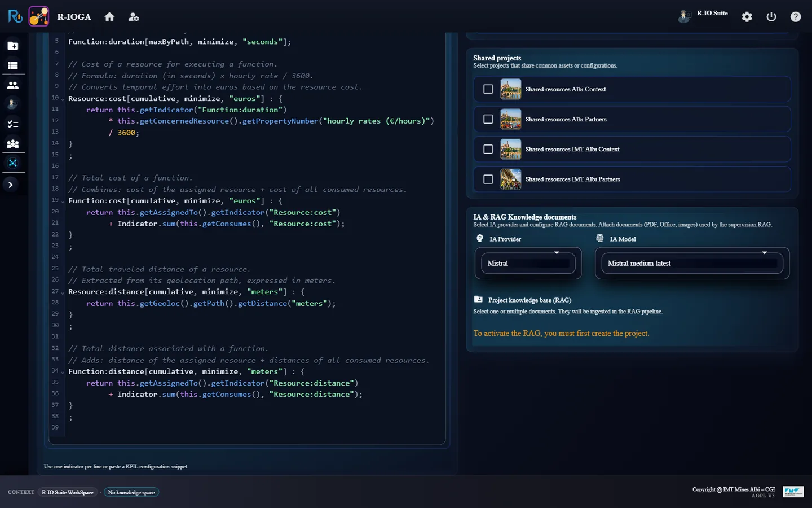
Task: Click the 3600 value on line 13
Action: pos(126,133)
